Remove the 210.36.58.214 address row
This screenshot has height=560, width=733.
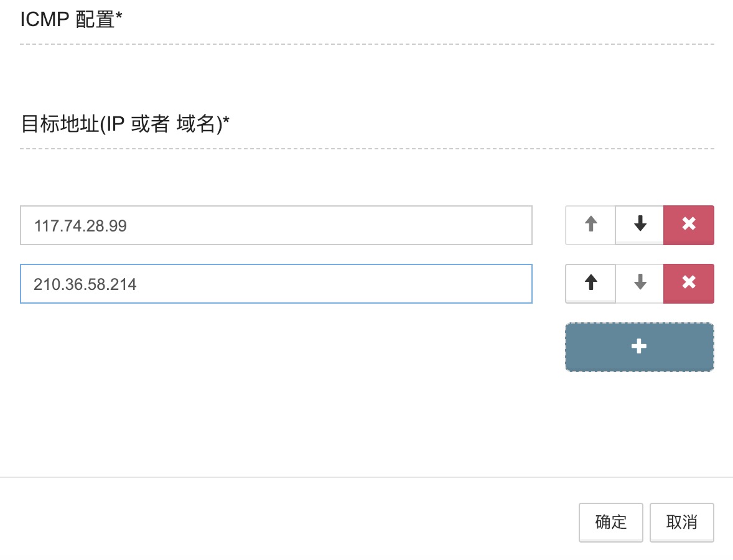(x=689, y=283)
